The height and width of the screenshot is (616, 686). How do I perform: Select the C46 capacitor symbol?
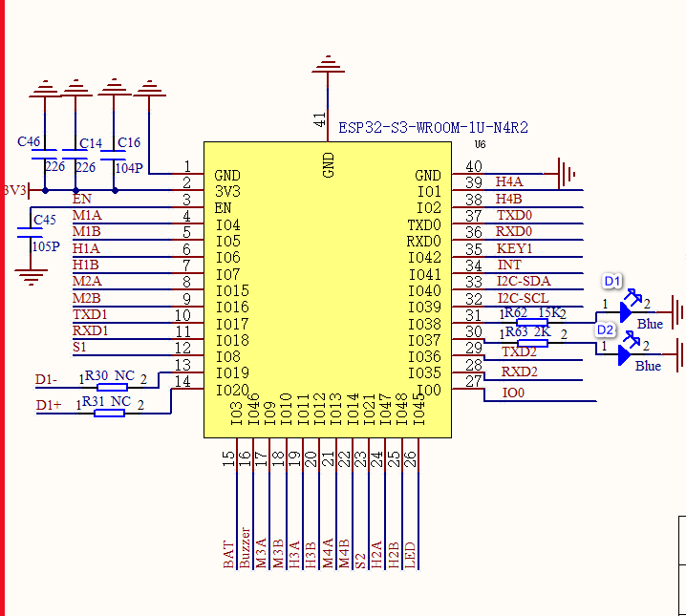coord(45,155)
